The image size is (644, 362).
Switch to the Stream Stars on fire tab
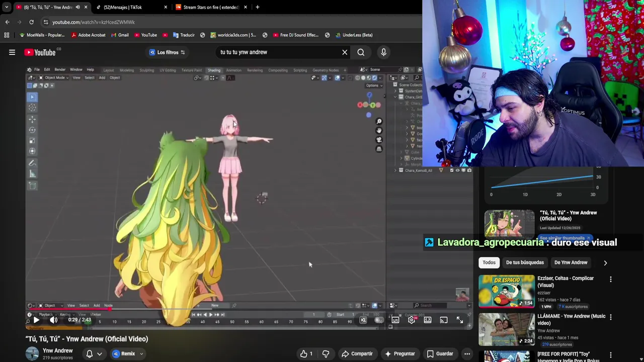211,7
